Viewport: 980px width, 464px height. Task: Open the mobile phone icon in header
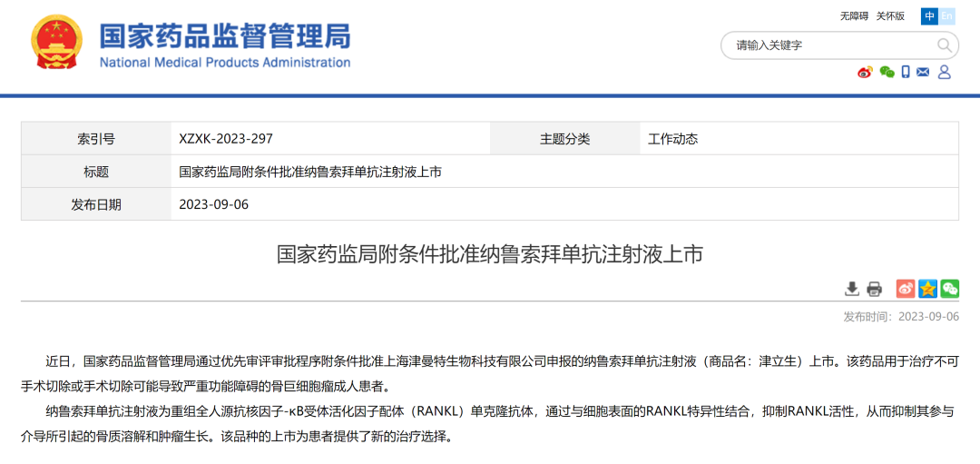click(x=906, y=72)
